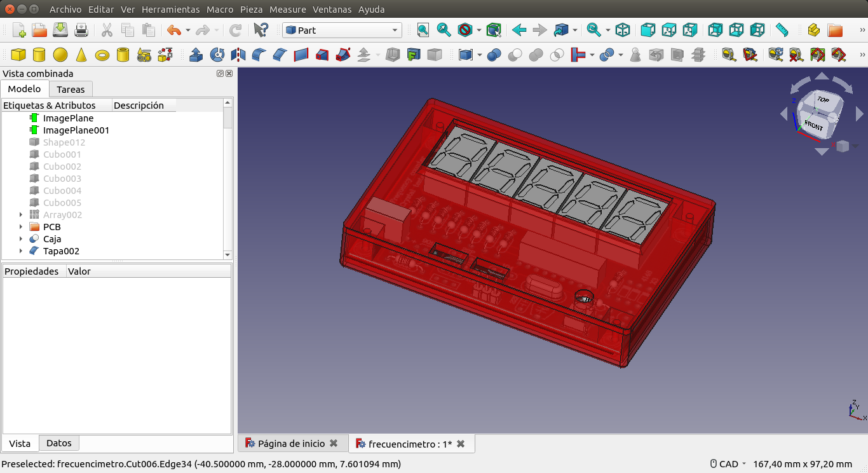Select the Extrude tool
The height and width of the screenshot is (473, 868).
click(x=196, y=55)
